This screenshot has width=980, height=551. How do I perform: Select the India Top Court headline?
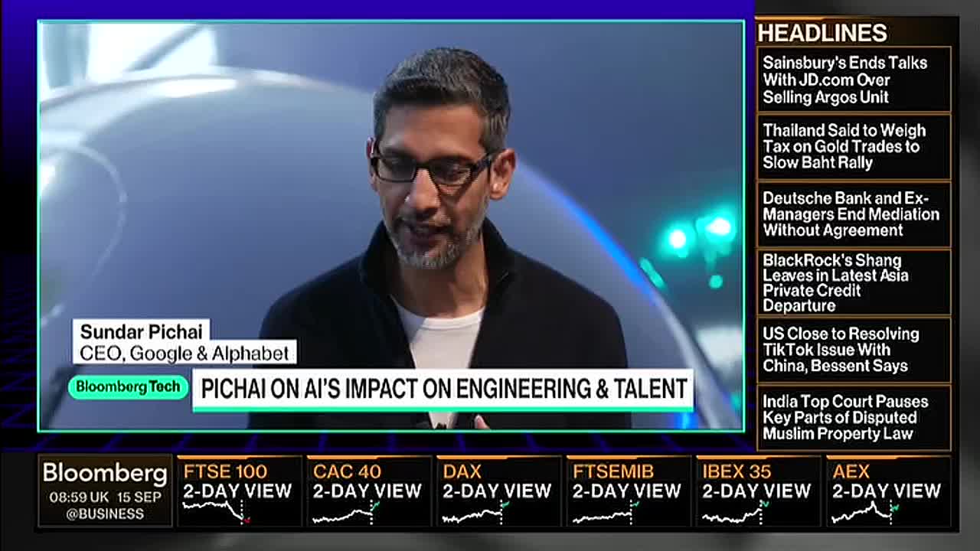854,417
